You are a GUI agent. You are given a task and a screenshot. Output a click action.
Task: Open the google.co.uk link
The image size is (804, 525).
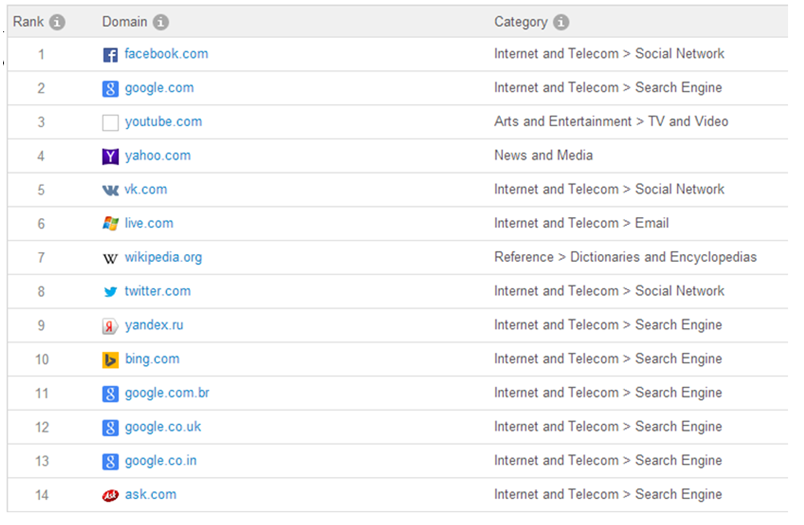(163, 427)
